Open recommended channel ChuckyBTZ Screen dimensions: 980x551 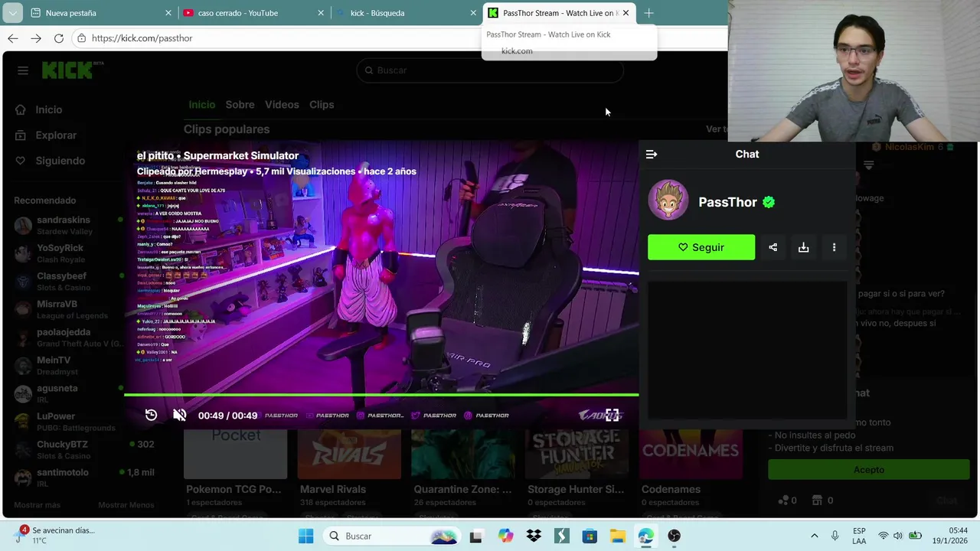pyautogui.click(x=84, y=449)
